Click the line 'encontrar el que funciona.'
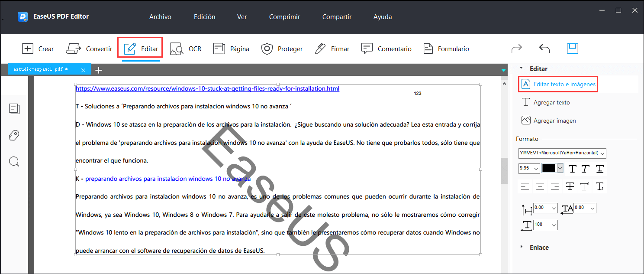644x274 pixels. click(x=112, y=160)
